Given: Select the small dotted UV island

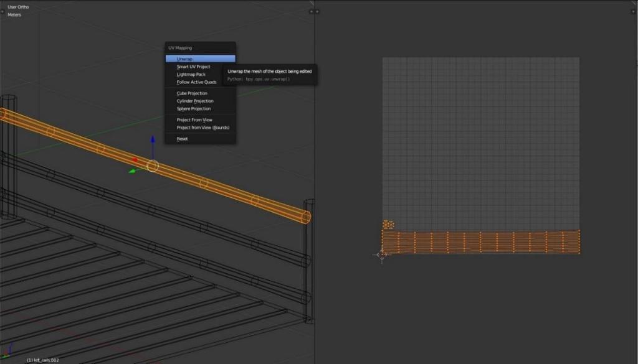Looking at the screenshot, I should 388,224.
